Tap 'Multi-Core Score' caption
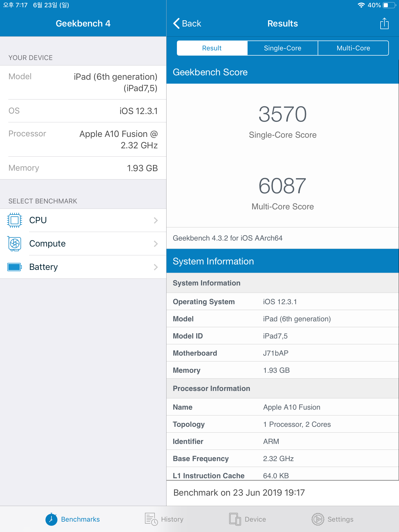The image size is (399, 532). [283, 207]
